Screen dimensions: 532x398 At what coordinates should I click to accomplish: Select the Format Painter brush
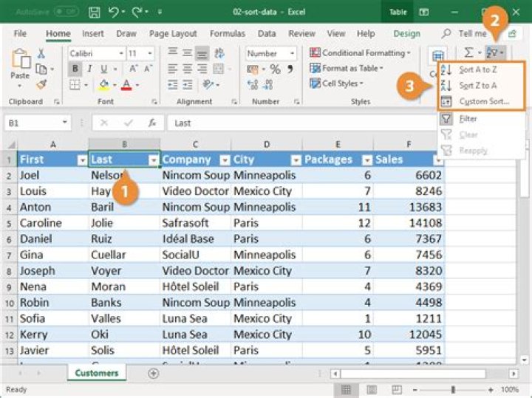(41, 84)
